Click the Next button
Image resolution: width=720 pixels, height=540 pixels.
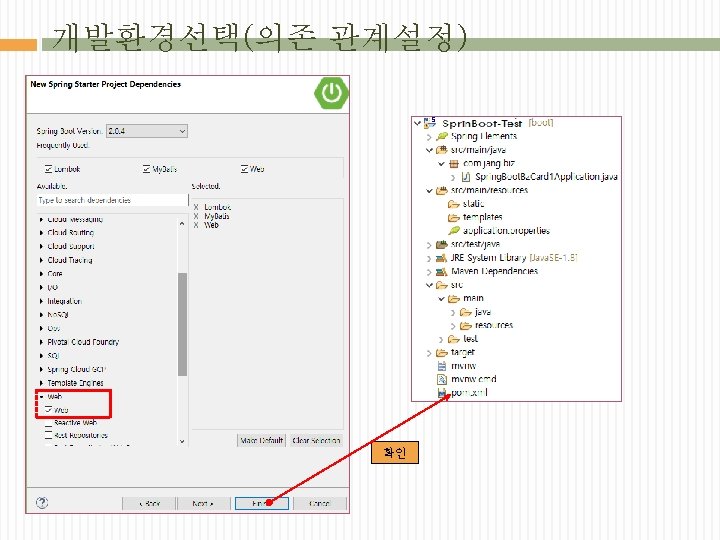pos(203,504)
